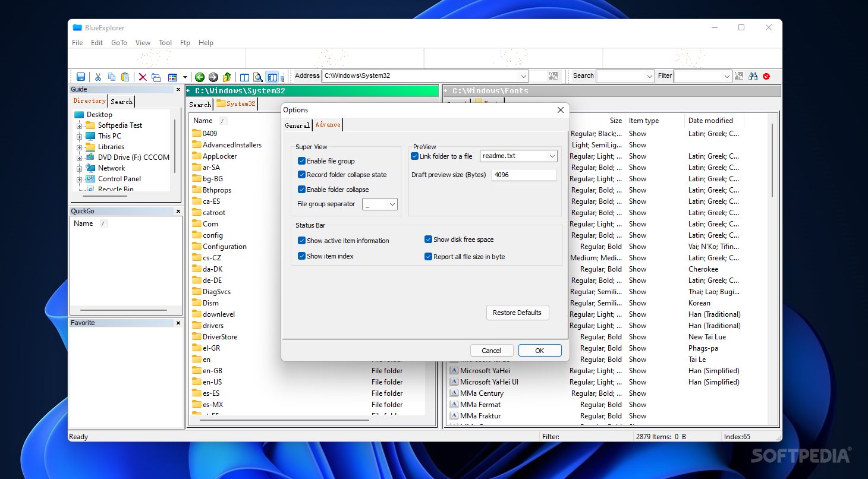This screenshot has height=479, width=868.
Task: Click the 0409 folder icon
Action: coord(197,134)
